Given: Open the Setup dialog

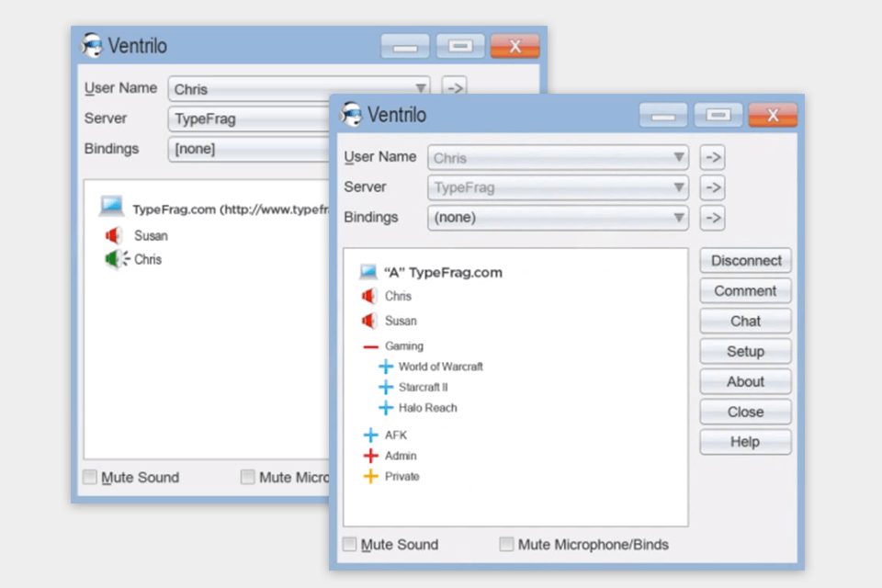Looking at the screenshot, I should 745,352.
